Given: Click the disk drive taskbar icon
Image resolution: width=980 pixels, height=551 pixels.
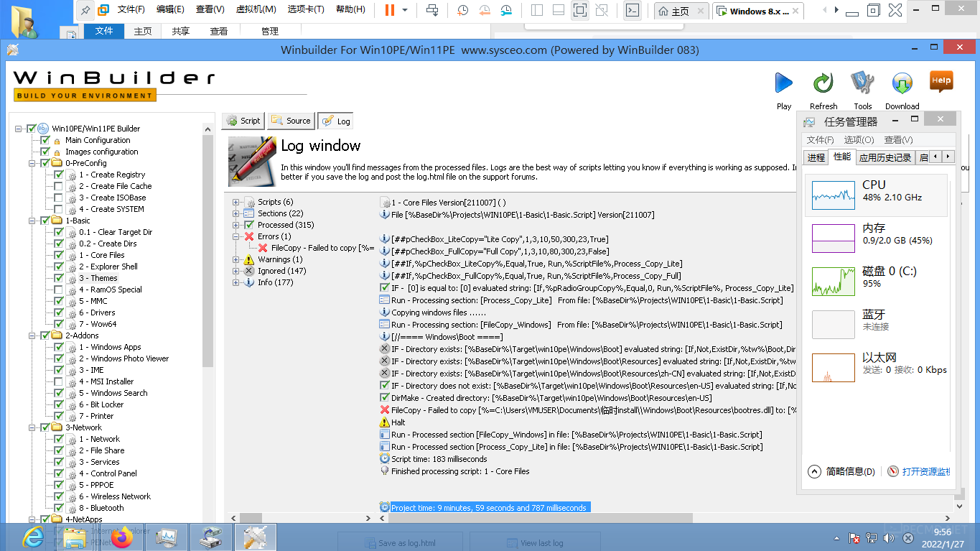Looking at the screenshot, I should pos(210,537).
